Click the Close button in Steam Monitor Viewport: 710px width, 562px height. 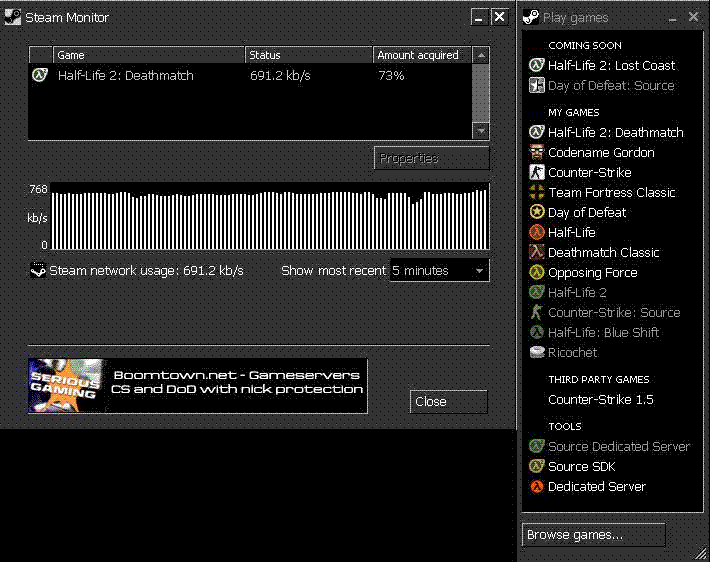click(x=448, y=401)
